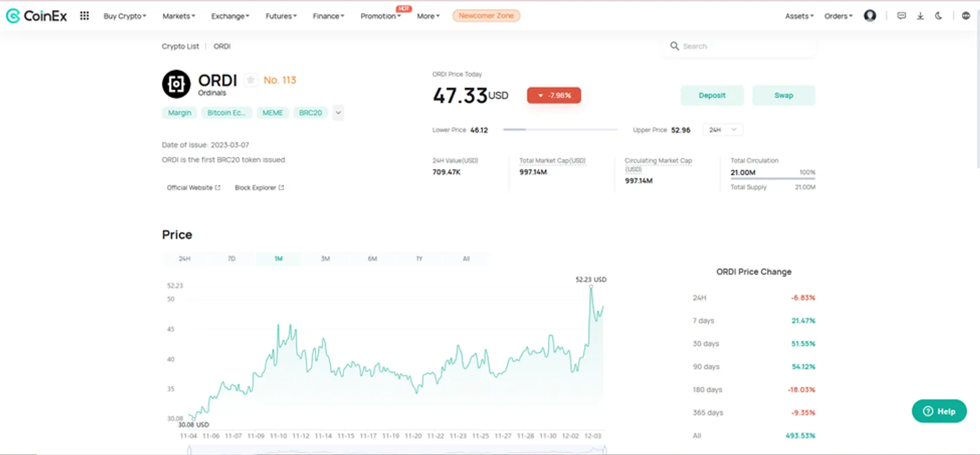Click the -7.96% price change badge
The height and width of the screenshot is (455, 980).
[x=554, y=96]
